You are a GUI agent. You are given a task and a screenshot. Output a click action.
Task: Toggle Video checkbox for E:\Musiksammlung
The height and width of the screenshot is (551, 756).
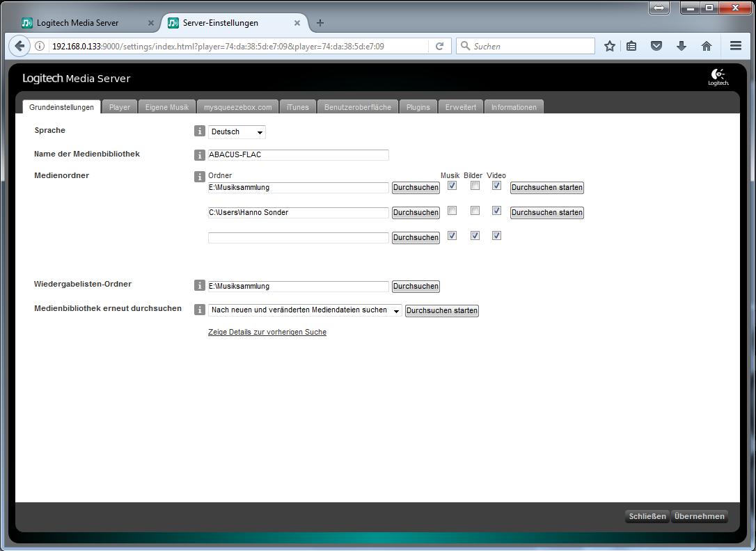496,186
